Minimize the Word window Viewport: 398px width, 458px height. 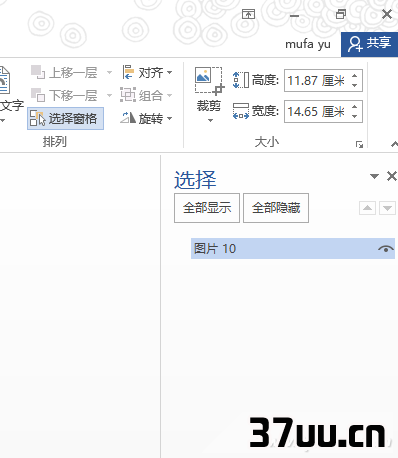click(294, 15)
